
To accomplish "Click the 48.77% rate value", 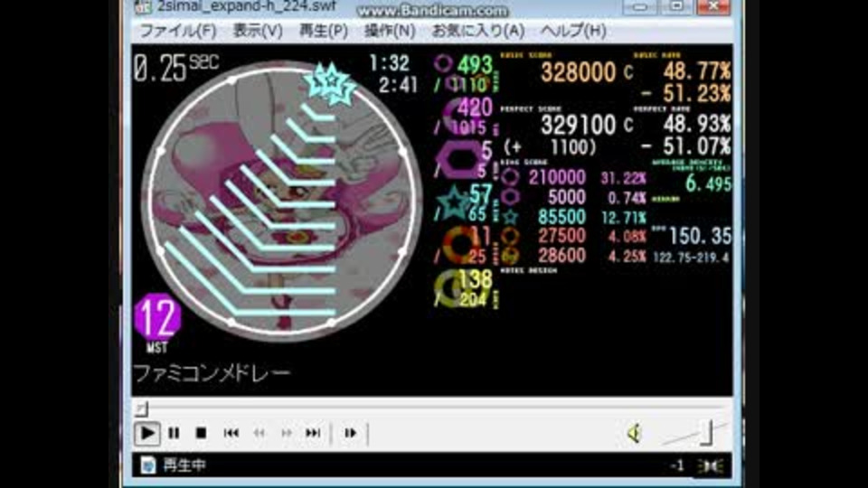I will click(x=697, y=70).
